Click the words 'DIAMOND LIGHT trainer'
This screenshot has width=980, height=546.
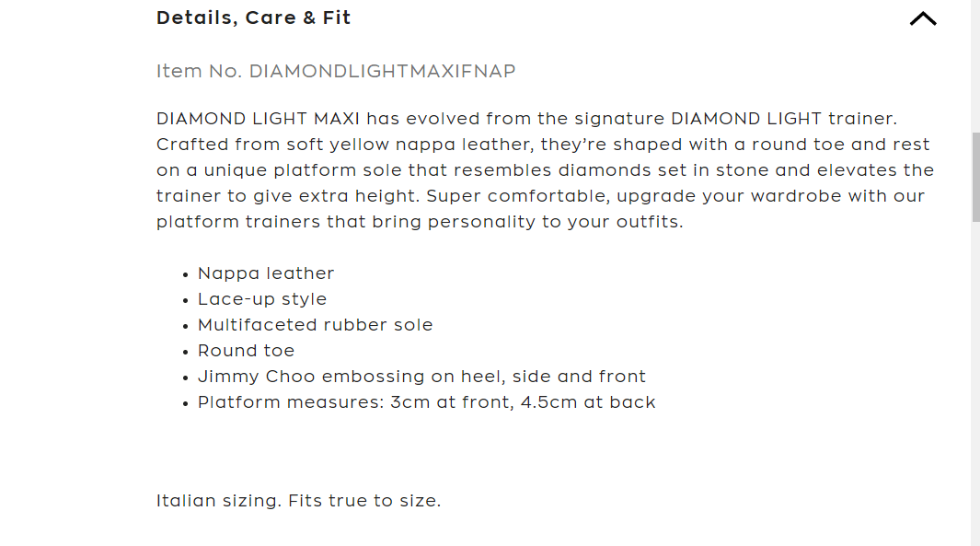click(x=783, y=119)
